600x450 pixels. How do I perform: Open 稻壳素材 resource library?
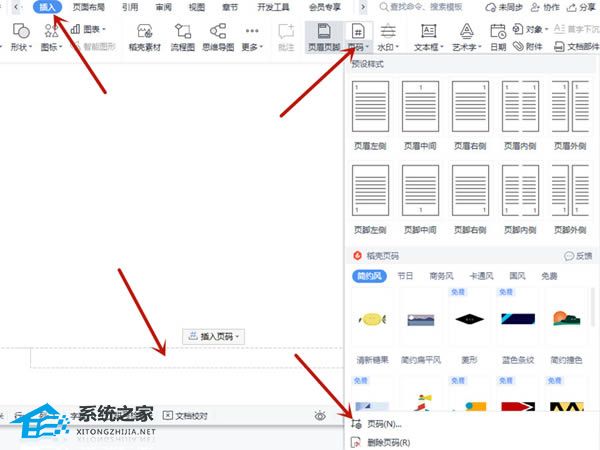click(x=145, y=37)
